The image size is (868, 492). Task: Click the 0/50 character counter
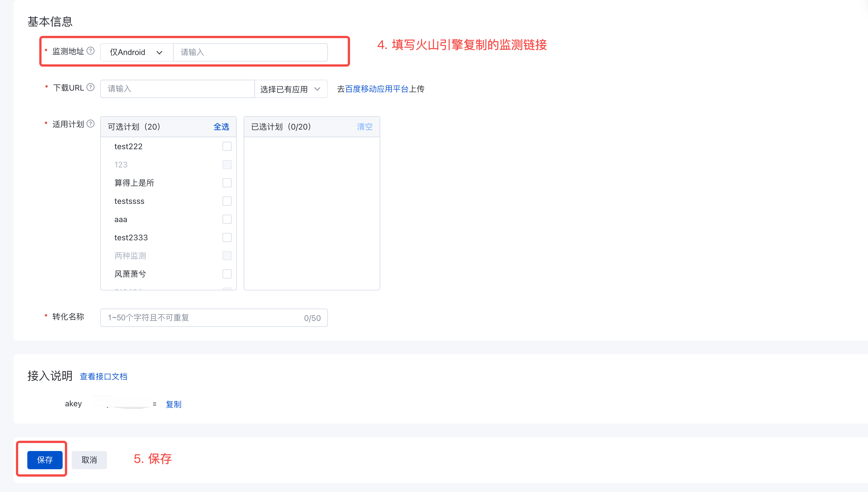pos(312,318)
